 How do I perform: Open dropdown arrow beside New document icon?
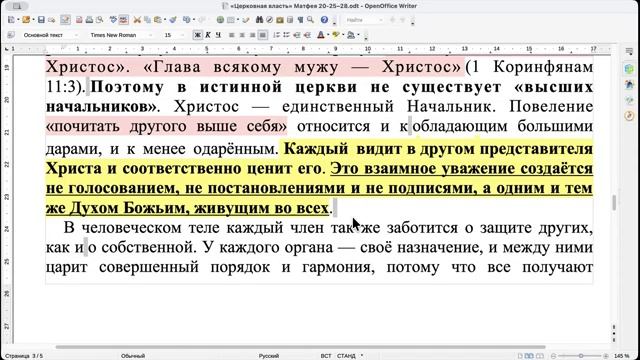pyautogui.click(x=18, y=20)
